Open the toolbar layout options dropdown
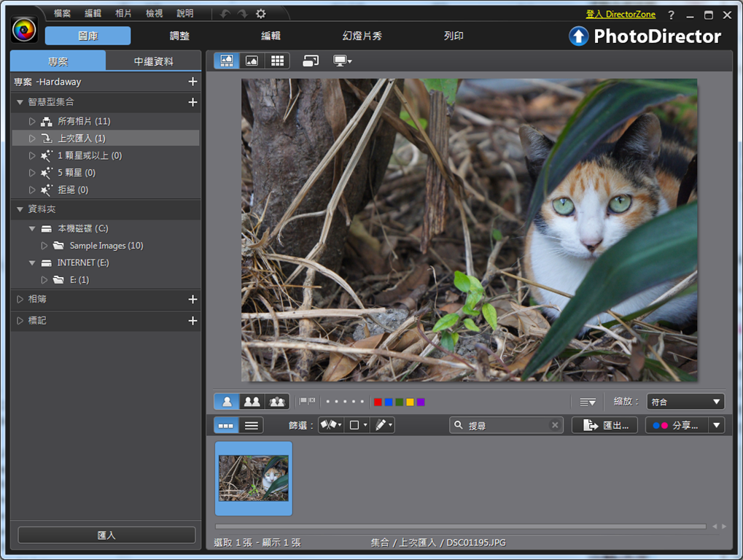743x560 pixels. [588, 402]
